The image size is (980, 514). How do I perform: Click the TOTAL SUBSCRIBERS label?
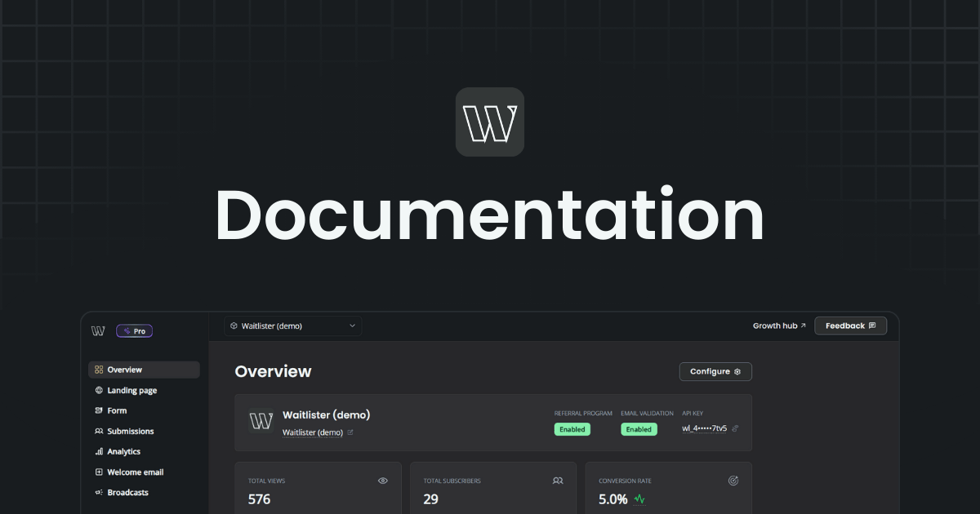[x=452, y=481]
